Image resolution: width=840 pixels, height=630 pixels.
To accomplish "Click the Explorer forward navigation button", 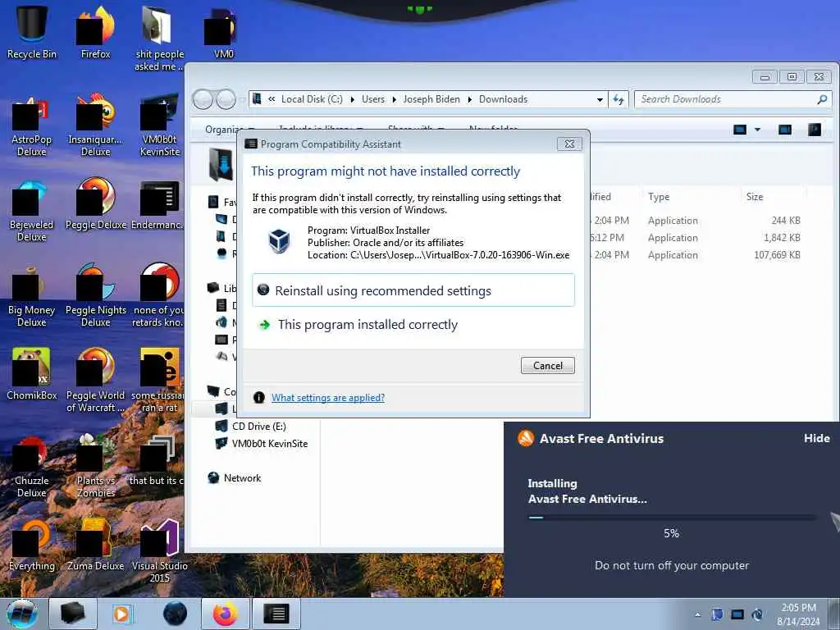I will coord(226,99).
